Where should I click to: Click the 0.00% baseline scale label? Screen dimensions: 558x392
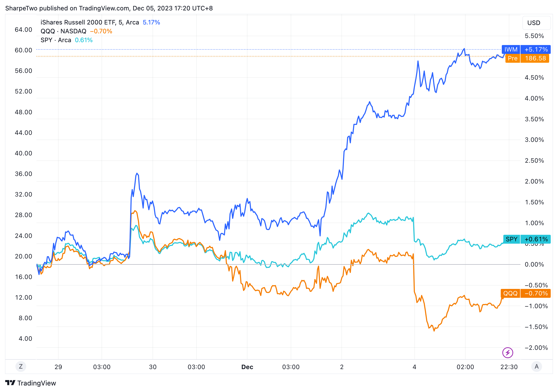point(534,264)
